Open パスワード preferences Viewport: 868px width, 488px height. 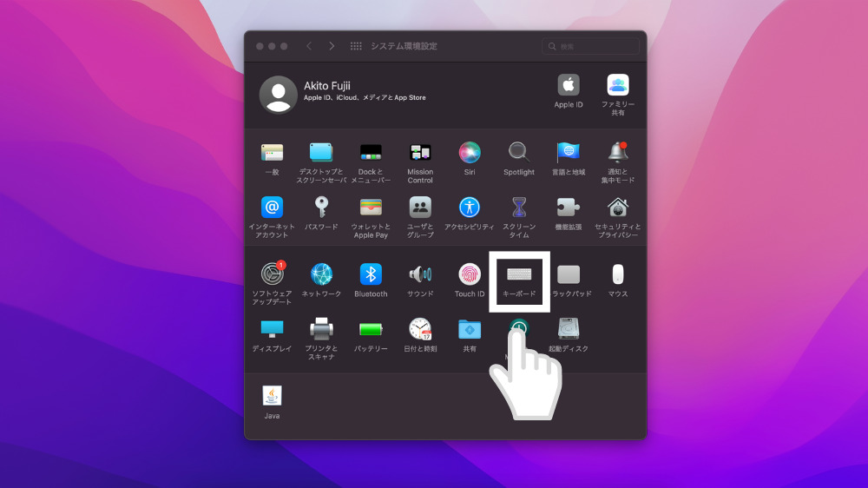tap(321, 208)
